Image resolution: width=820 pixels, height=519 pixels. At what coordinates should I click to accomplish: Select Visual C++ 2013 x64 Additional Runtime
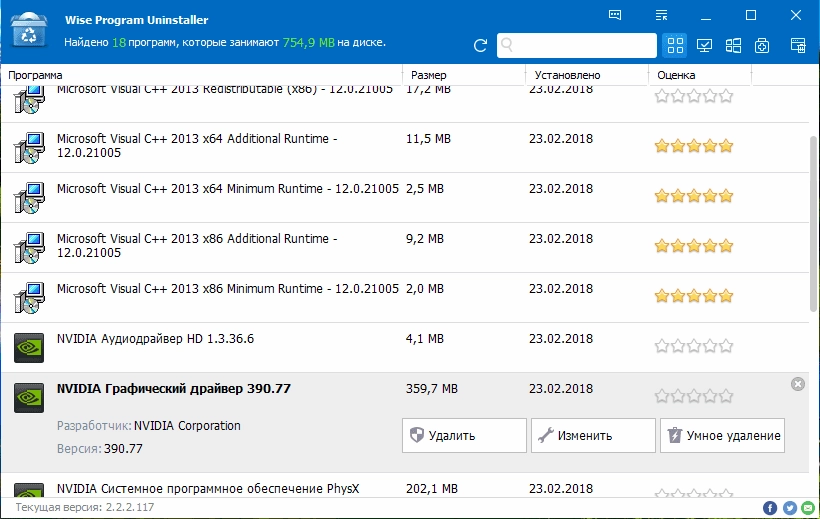click(405, 148)
